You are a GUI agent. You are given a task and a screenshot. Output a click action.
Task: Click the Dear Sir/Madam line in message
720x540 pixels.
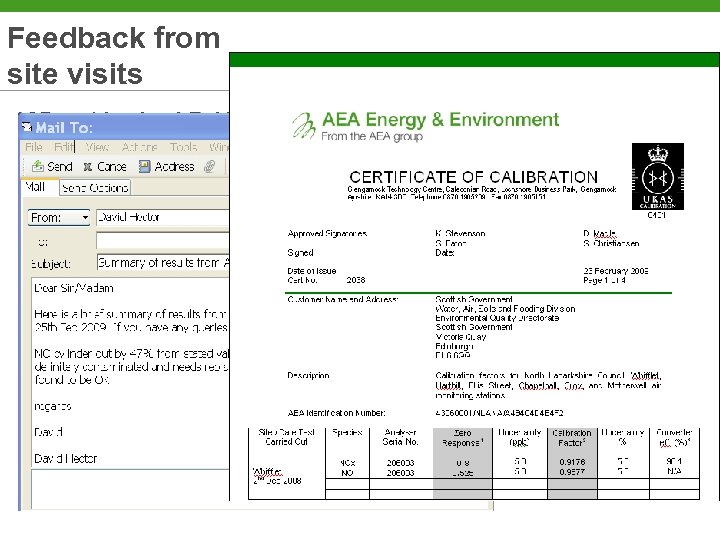(74, 288)
